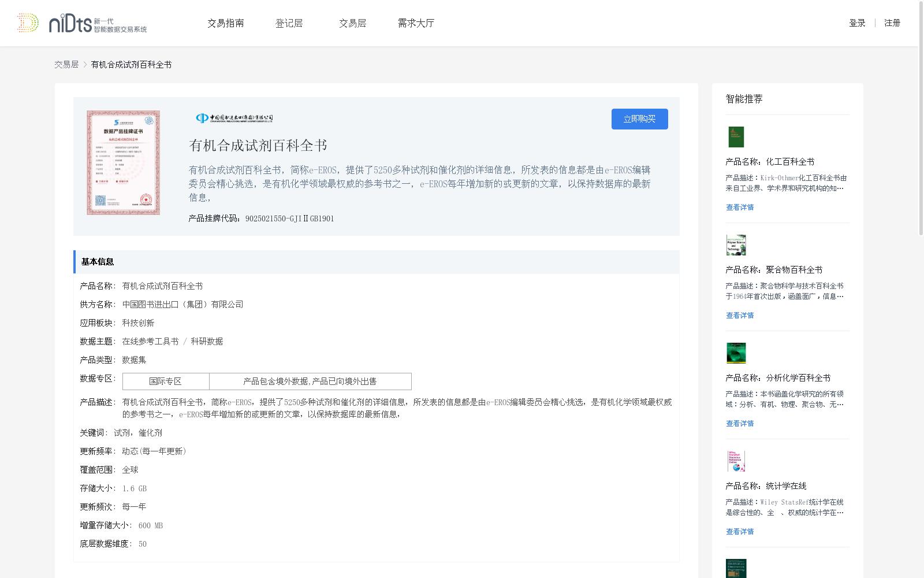Viewport: 924px width, 578px height.
Task: Click keywords value 试剂，催化剂
Action: [x=138, y=433]
